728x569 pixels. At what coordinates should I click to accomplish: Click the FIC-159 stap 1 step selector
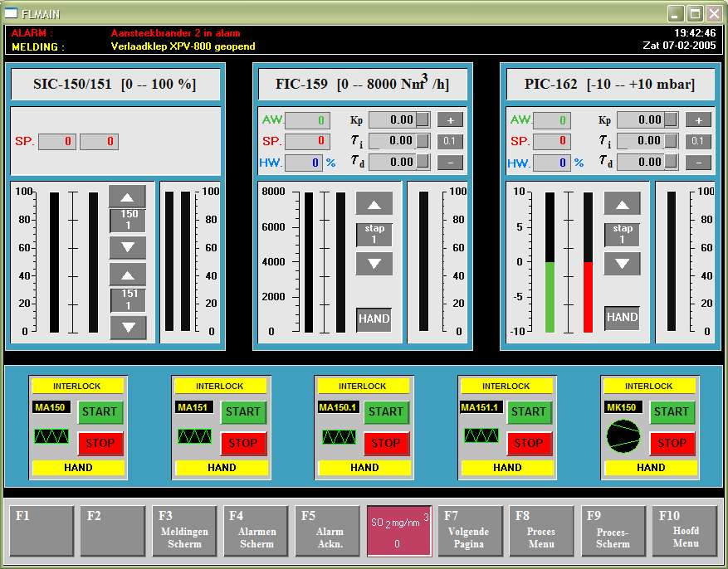point(374,234)
